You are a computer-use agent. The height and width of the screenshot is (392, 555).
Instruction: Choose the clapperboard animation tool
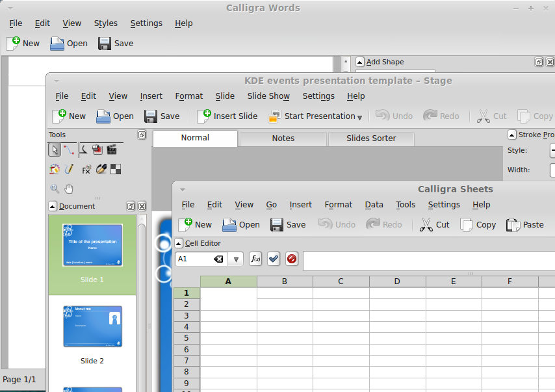(x=112, y=150)
